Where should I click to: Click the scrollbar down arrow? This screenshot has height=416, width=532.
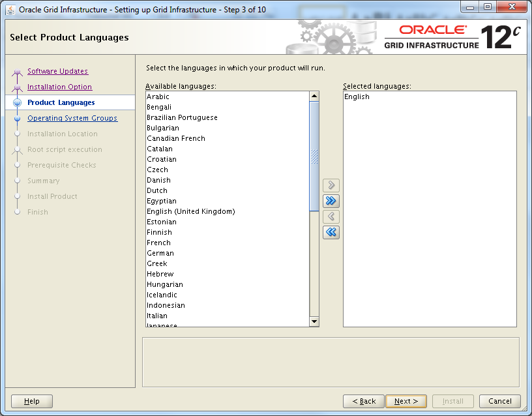click(x=314, y=321)
